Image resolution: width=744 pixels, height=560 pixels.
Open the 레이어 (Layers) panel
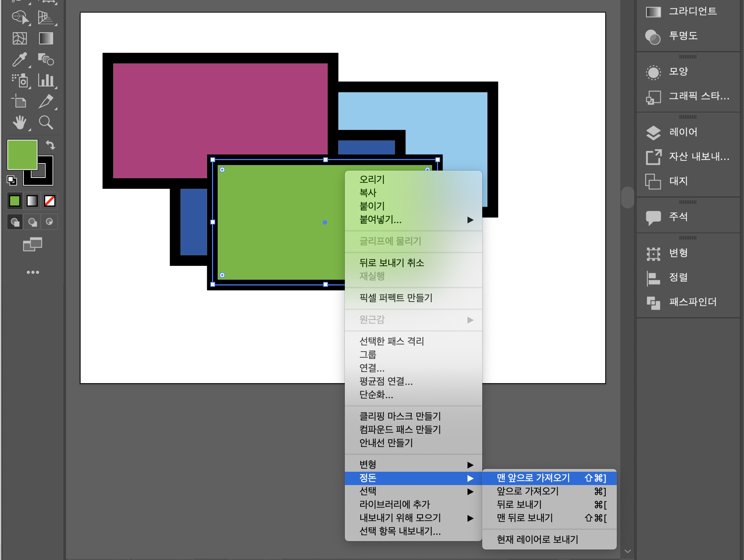[683, 132]
